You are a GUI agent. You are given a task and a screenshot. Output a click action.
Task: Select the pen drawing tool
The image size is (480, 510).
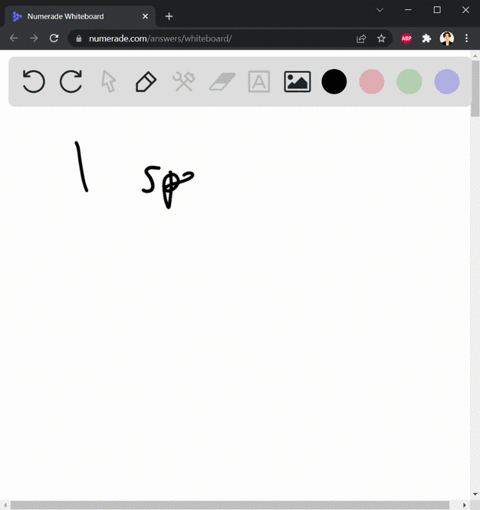coord(146,81)
